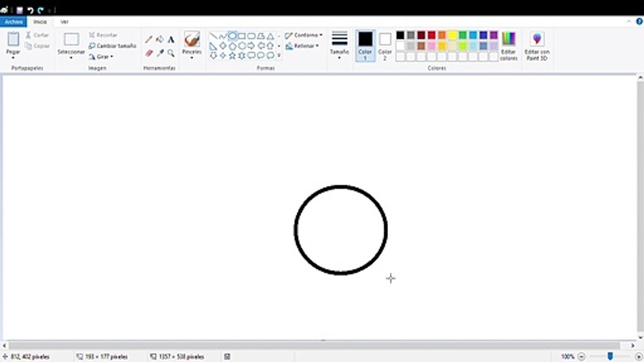Viewport: 644px width, 362px height.
Task: Expand the Pinceles brushes dropdown
Action: click(x=192, y=57)
